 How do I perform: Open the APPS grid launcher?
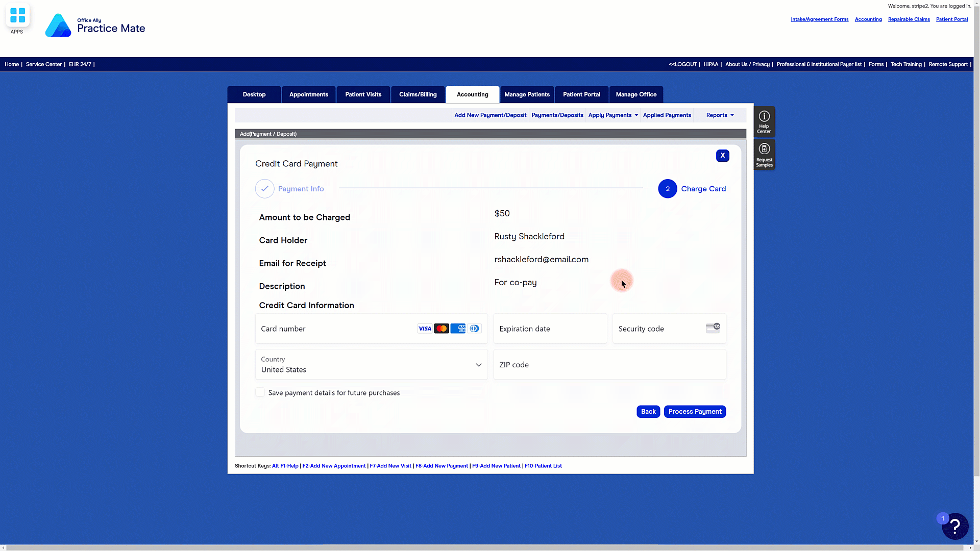coord(17,16)
